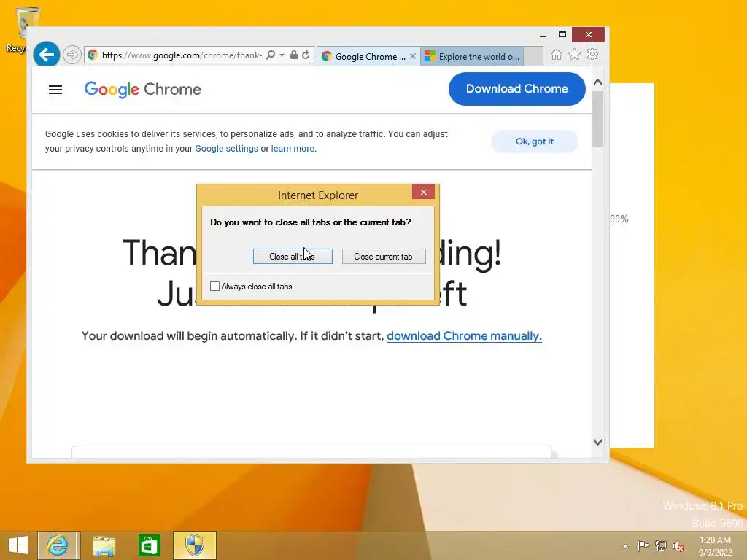Image resolution: width=747 pixels, height=560 pixels.
Task: Refresh the page with reload icon
Action: point(306,55)
